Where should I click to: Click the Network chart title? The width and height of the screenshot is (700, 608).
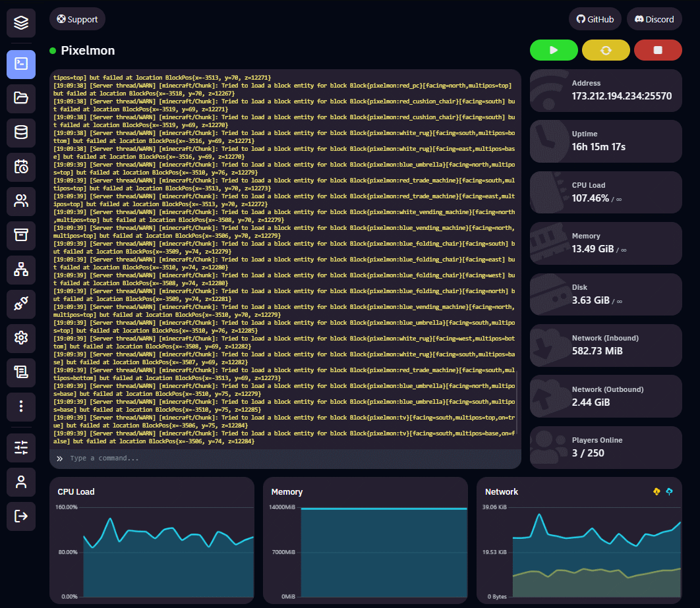(502, 492)
